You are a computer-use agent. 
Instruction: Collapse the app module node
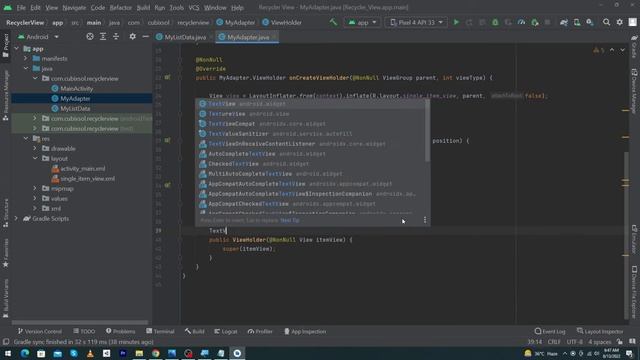click(17, 49)
